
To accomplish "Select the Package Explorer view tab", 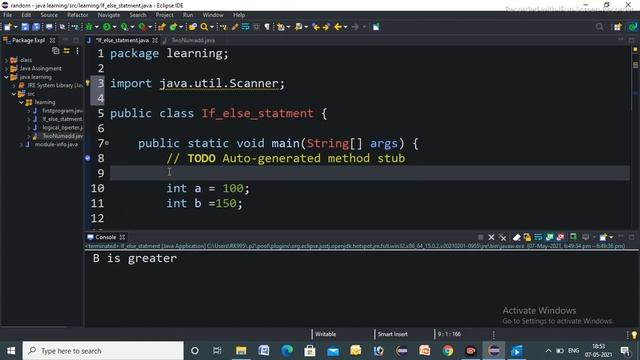I will tap(28, 40).
